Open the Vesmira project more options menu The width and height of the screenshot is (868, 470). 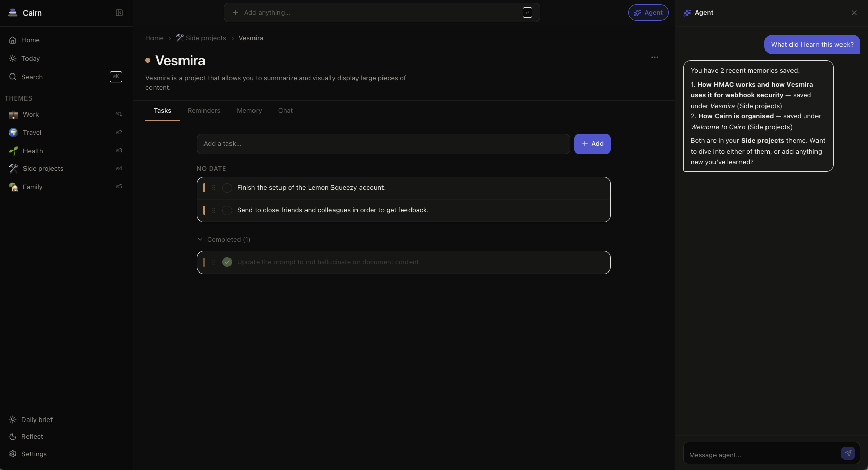click(x=655, y=57)
